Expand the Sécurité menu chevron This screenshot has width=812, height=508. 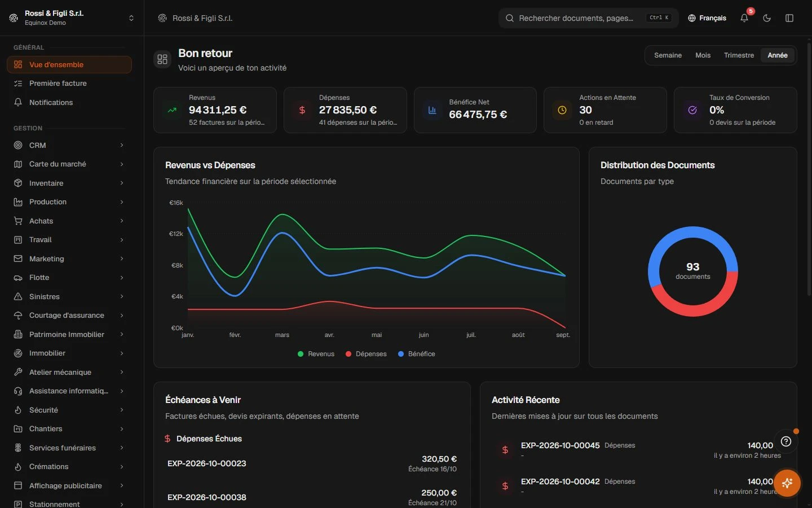(x=122, y=410)
